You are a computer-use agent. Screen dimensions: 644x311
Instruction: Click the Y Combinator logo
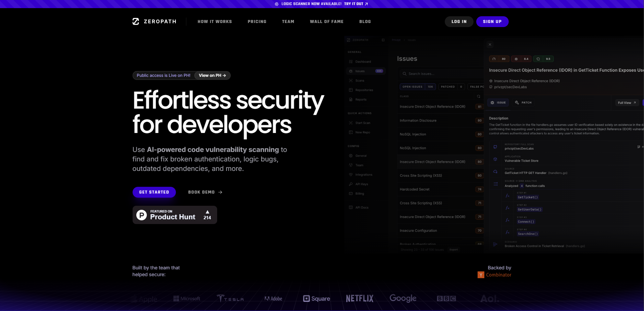[481, 275]
